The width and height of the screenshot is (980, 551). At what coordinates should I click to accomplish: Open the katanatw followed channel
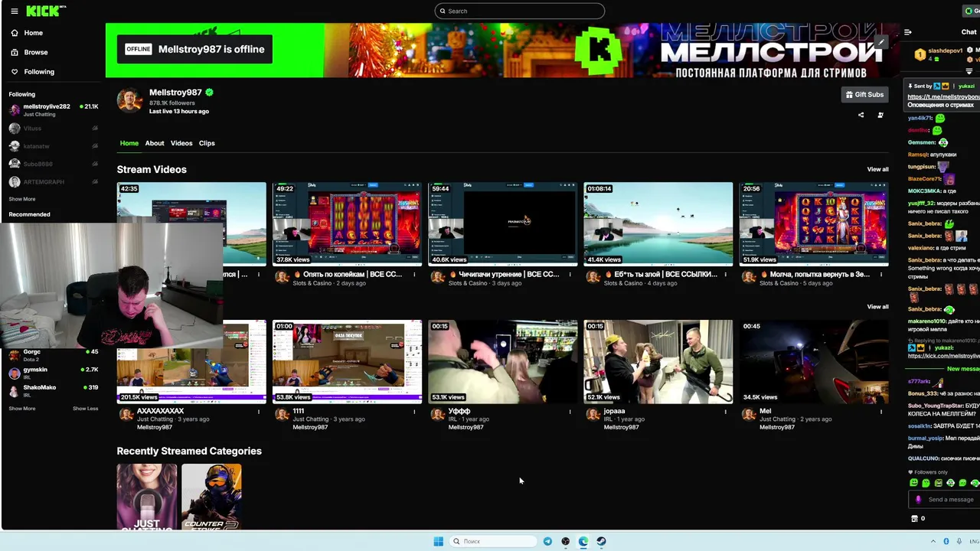(x=53, y=146)
